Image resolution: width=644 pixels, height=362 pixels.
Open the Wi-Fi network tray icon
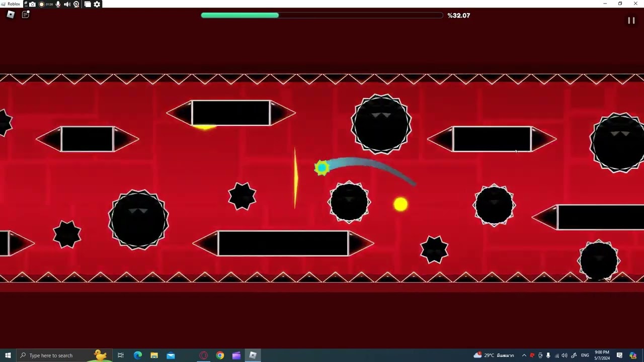[x=556, y=355]
